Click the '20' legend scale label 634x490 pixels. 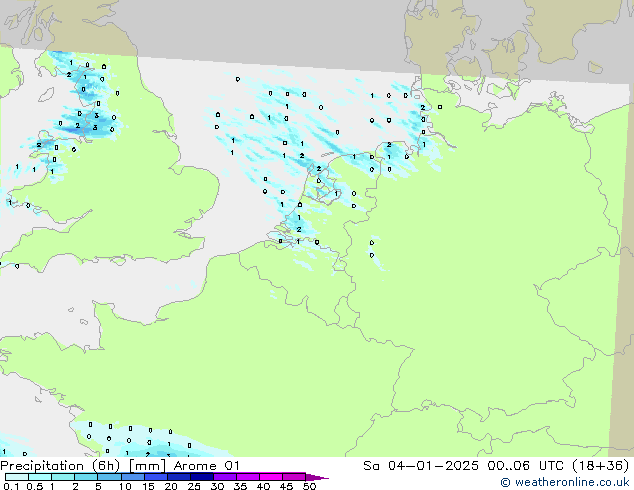coord(171,486)
